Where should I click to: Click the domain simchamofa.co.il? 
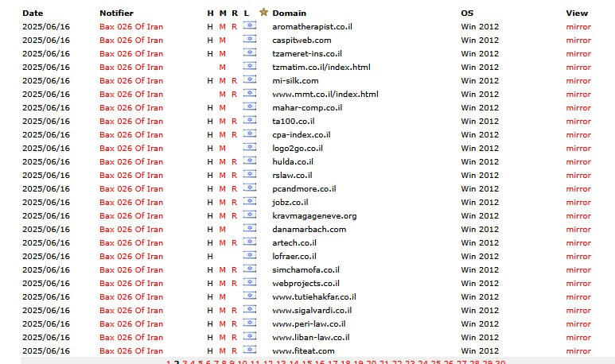(306, 269)
